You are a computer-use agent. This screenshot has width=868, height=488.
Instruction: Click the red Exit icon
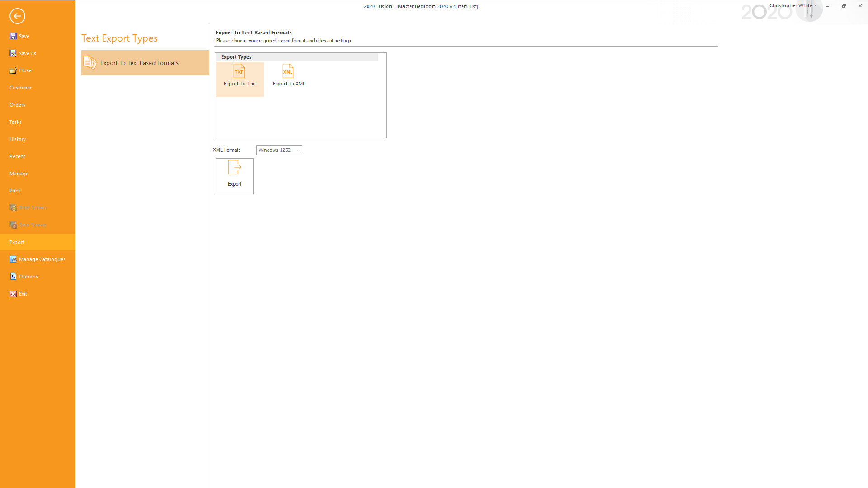click(13, 294)
